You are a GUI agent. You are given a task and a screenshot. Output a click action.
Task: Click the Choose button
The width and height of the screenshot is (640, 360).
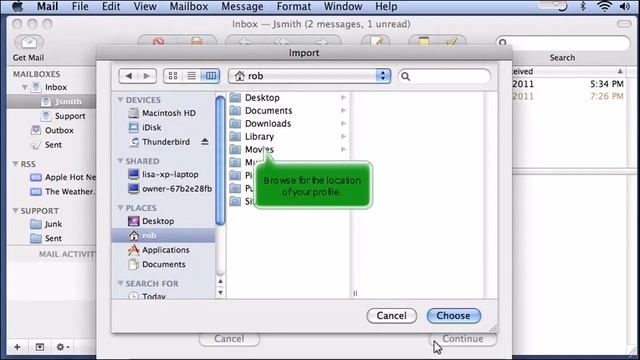click(453, 316)
